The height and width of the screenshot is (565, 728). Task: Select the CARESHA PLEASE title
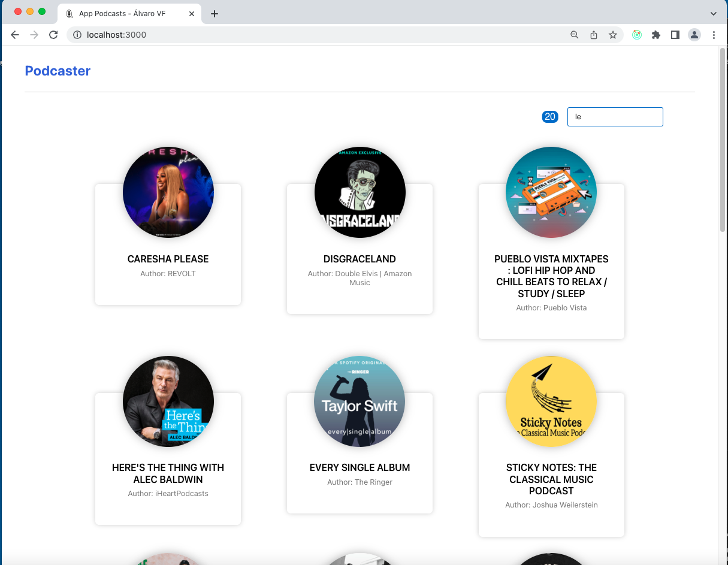click(x=168, y=259)
